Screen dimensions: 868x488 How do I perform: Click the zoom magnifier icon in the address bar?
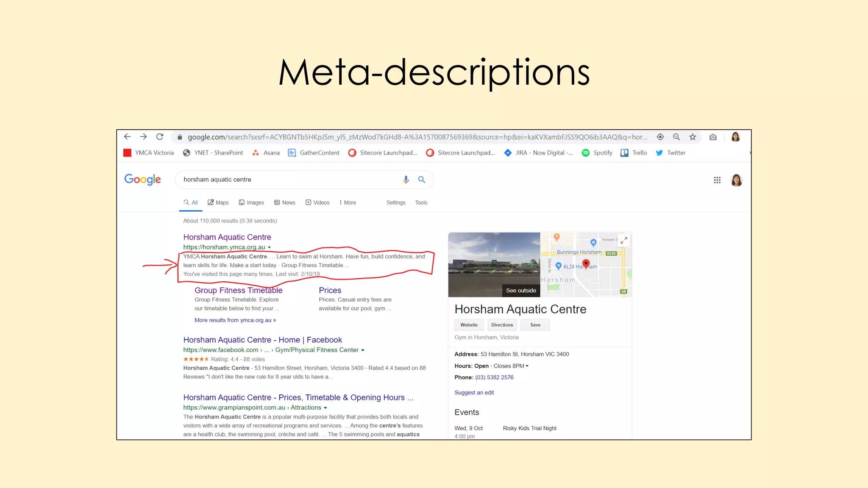pos(676,137)
